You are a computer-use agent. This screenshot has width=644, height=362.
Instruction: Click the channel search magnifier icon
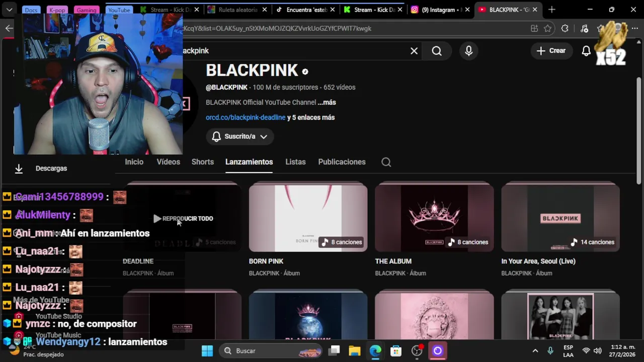point(386,162)
